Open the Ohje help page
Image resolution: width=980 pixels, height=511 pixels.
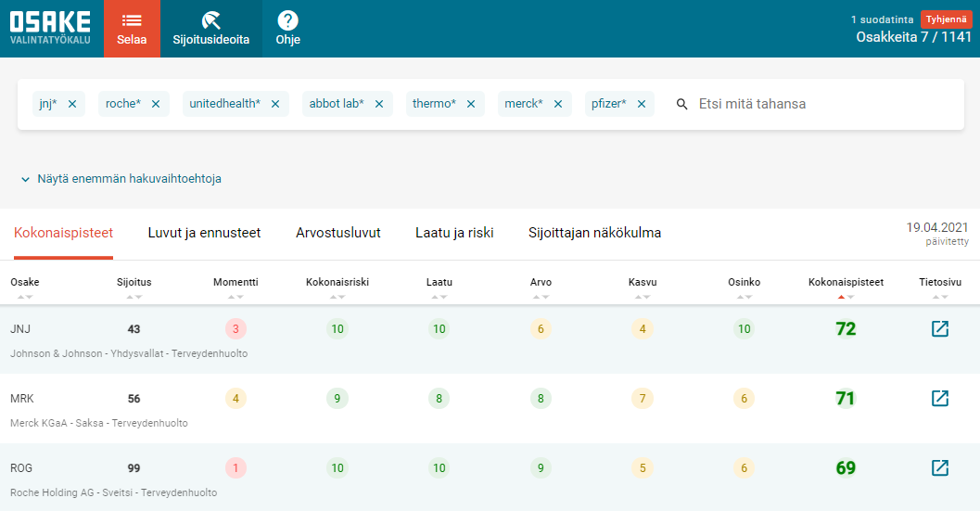click(x=287, y=29)
